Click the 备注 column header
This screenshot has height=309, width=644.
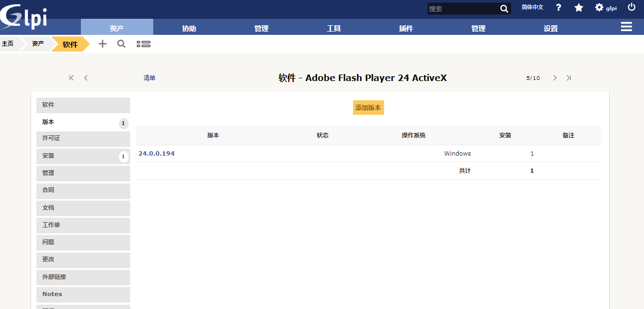[568, 135]
